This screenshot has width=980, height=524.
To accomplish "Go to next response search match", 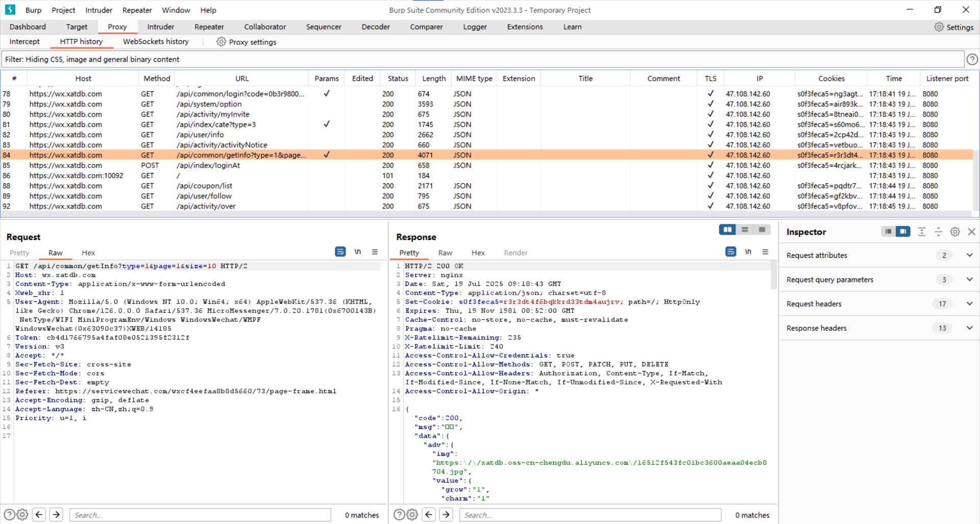I will (x=447, y=515).
